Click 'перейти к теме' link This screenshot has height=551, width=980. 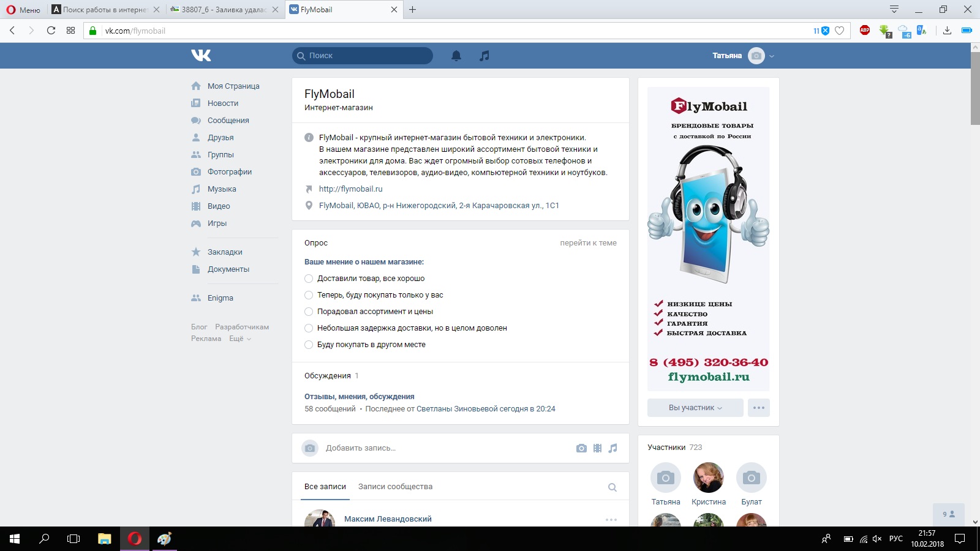(588, 243)
